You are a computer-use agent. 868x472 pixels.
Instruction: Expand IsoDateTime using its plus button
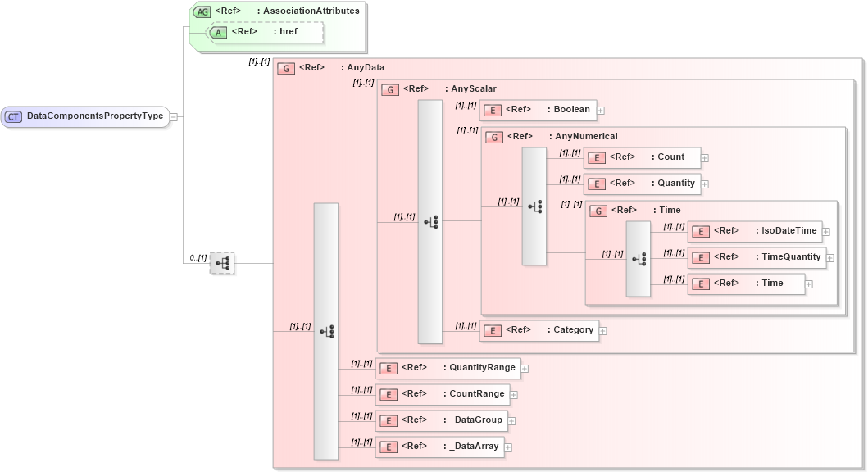coord(828,231)
